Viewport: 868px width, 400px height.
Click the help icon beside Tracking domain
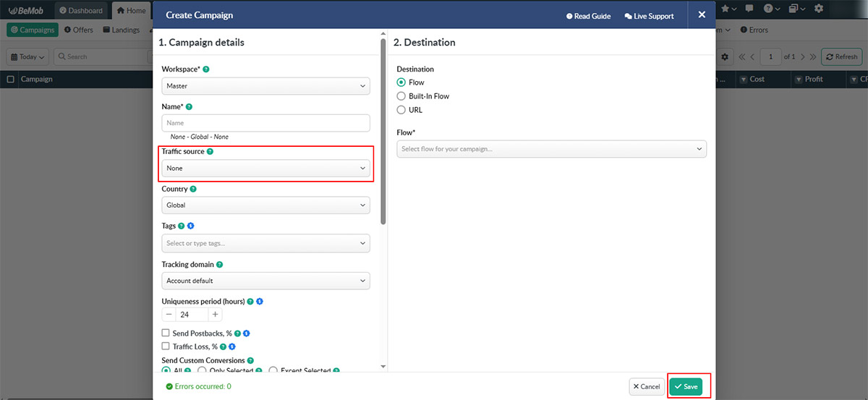click(x=219, y=265)
